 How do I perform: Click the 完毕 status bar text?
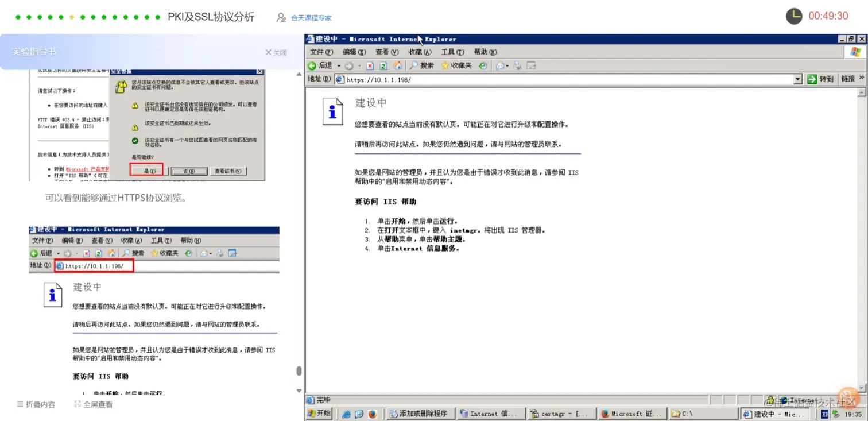[x=323, y=400]
